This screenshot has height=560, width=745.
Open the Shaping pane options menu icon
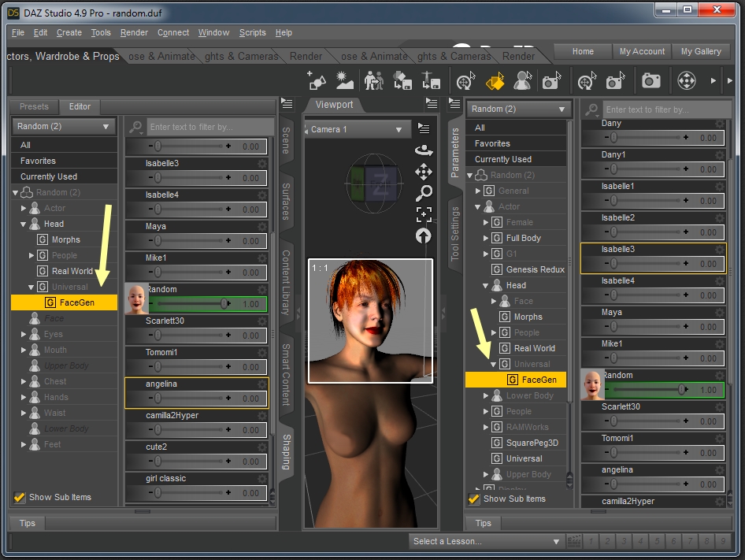(x=287, y=103)
